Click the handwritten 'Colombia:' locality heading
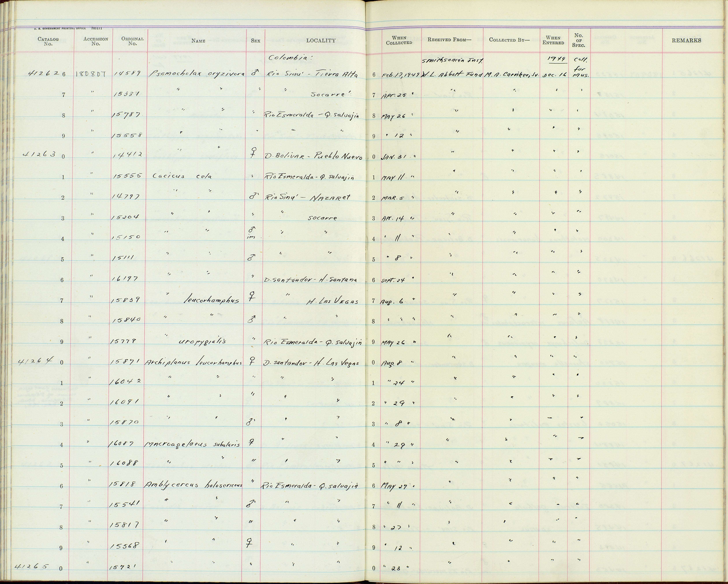728x584 pixels. click(290, 58)
